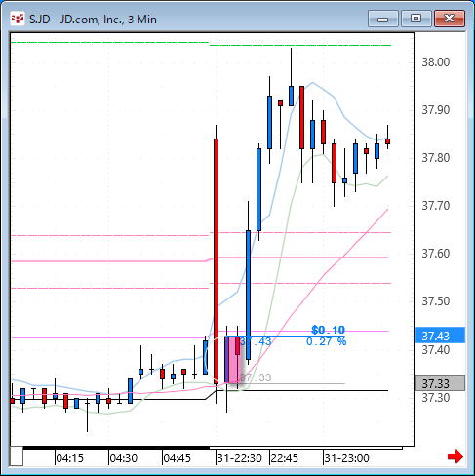Click the red arrow scroll-to-latest icon
Image resolution: width=475 pixels, height=476 pixels.
455,456
